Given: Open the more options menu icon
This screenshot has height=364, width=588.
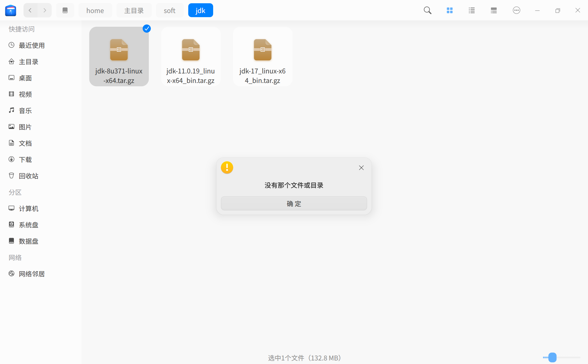Looking at the screenshot, I should pyautogui.click(x=516, y=10).
